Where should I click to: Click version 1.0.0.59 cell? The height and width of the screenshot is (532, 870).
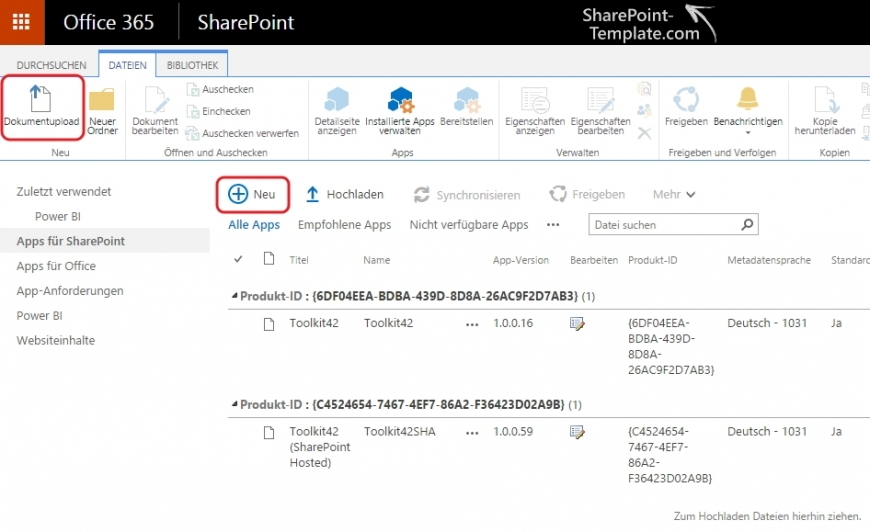(513, 432)
